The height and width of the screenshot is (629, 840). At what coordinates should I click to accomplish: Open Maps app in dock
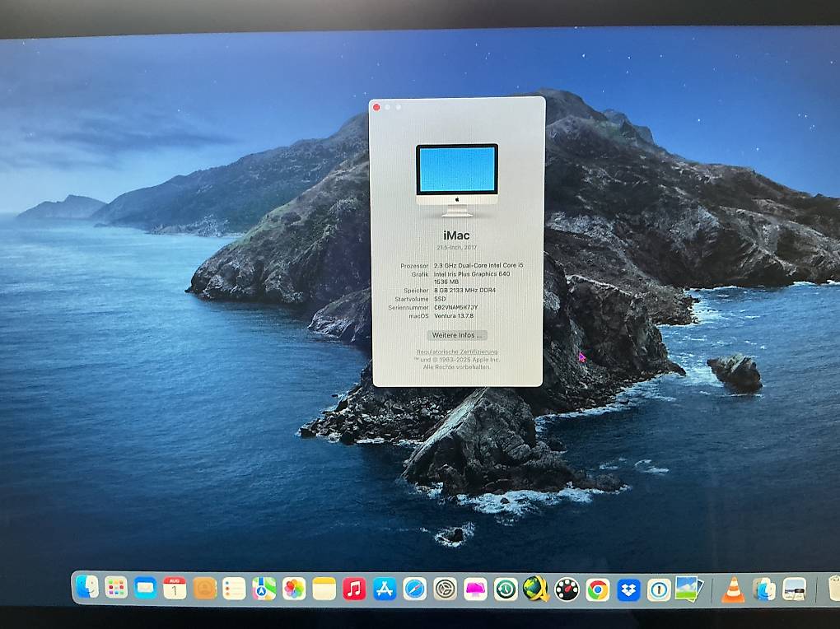pyautogui.click(x=264, y=589)
